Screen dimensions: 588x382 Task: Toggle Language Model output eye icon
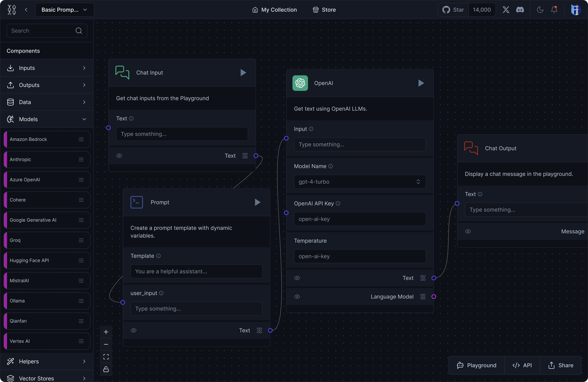click(297, 297)
